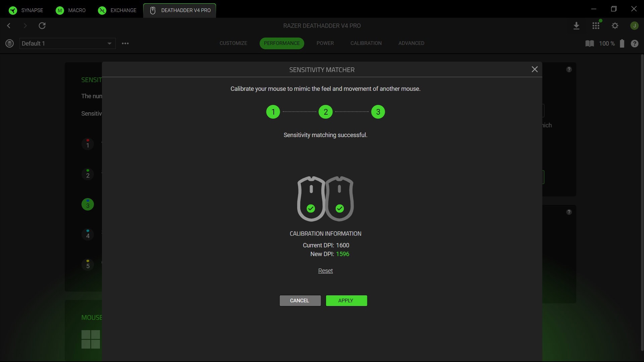Select sensitivity stage 5

[88, 265]
